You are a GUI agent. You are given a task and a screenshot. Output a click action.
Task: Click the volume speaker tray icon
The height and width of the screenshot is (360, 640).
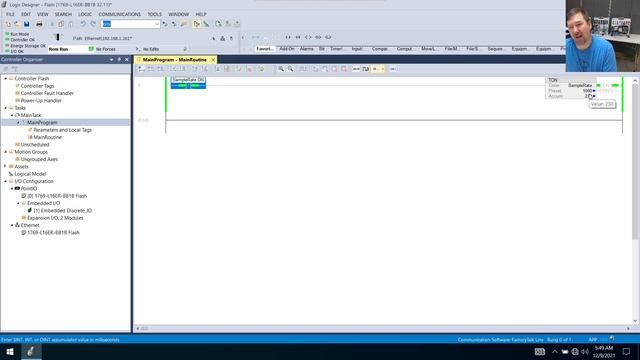pos(585,351)
